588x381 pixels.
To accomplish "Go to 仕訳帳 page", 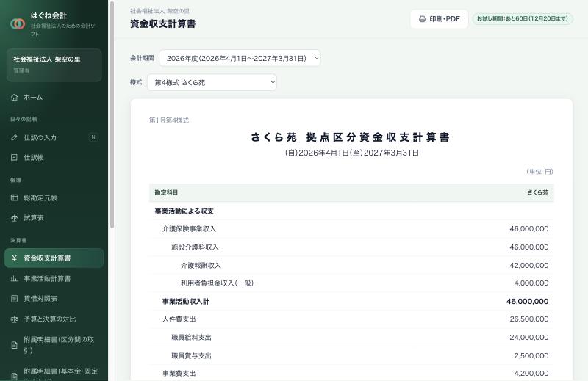I will coord(54,157).
